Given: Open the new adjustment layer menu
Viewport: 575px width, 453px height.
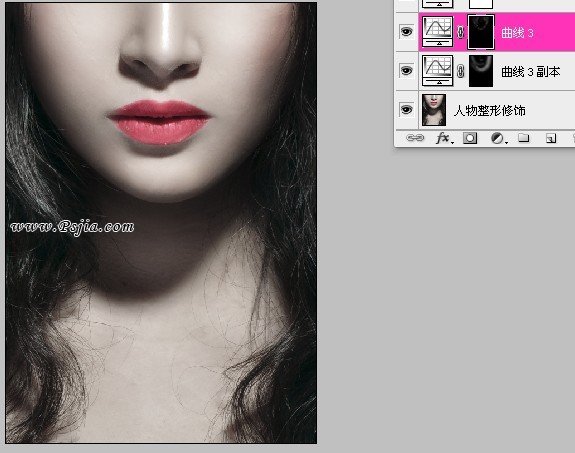Looking at the screenshot, I should click(x=498, y=138).
